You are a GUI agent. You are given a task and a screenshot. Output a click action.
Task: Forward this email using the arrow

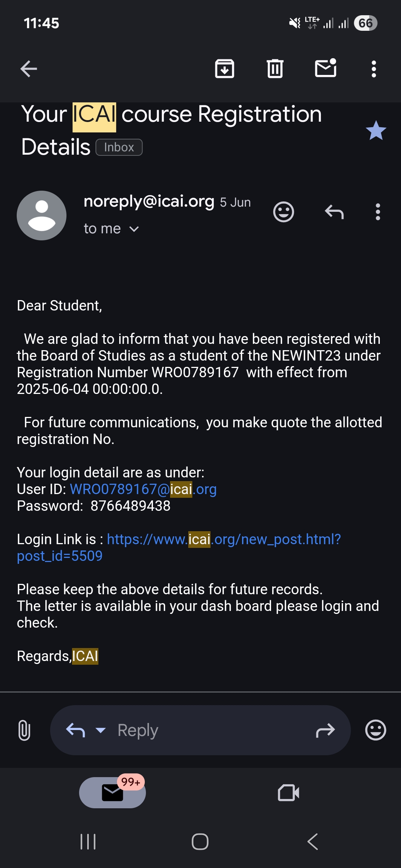pyautogui.click(x=325, y=730)
